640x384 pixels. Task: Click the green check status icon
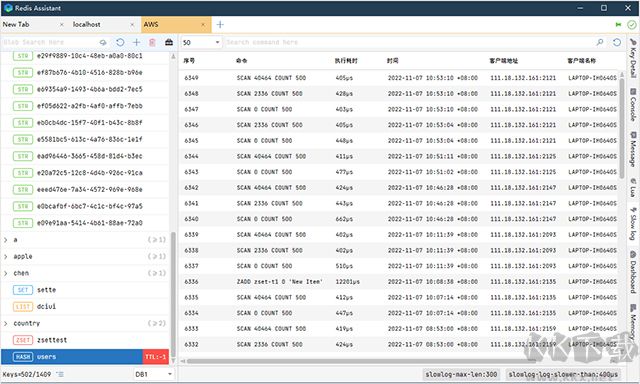coord(632,24)
